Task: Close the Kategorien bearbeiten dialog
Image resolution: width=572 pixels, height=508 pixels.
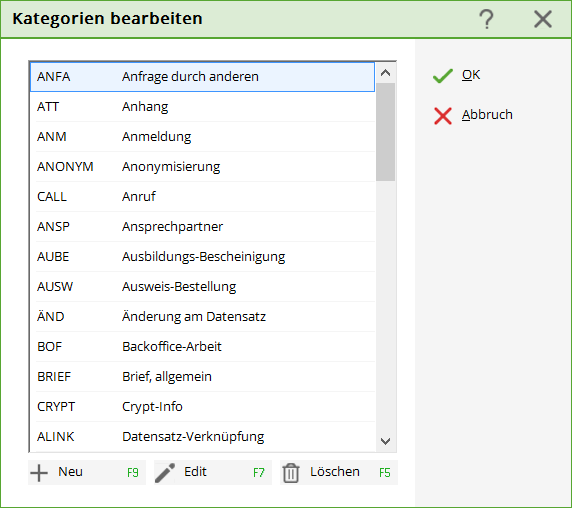Action: click(x=543, y=19)
